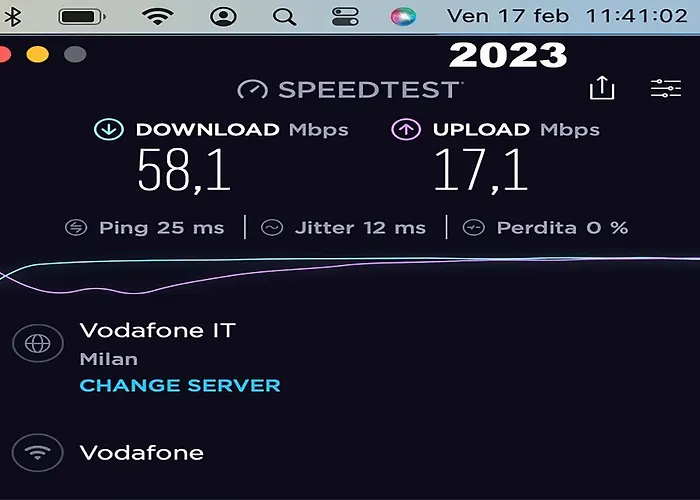Screen dimensions: 700x500
Task: Click the share results icon
Action: coord(602,87)
